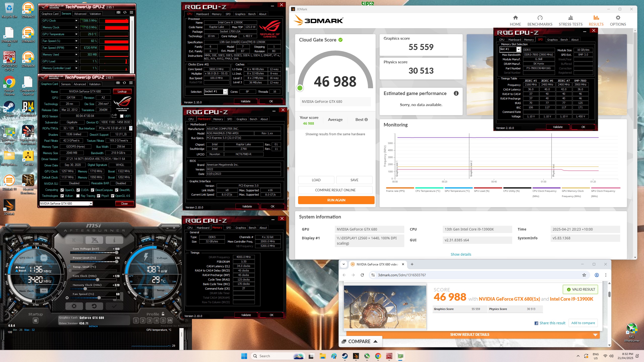
Task: Click the refresh icon in the GPU-Z Sensors window
Action: [125, 12]
